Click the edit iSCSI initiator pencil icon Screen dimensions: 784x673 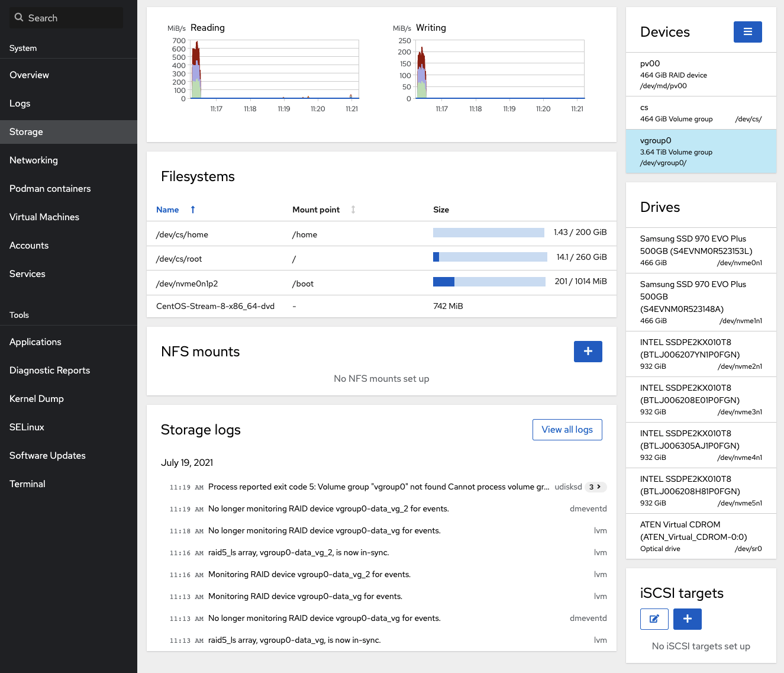[x=654, y=619]
